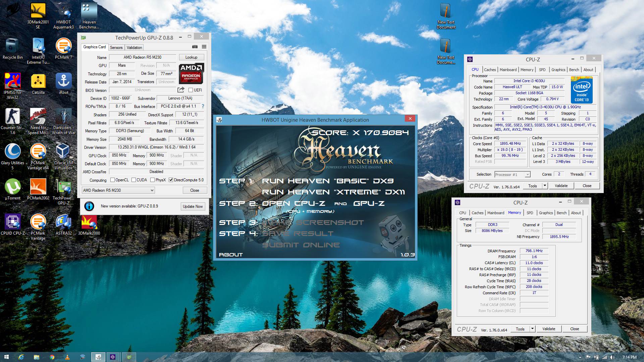Screen dimensions: 644x362
Task: Toggle the UEFI checkbox in GPU-Z
Action: [191, 90]
